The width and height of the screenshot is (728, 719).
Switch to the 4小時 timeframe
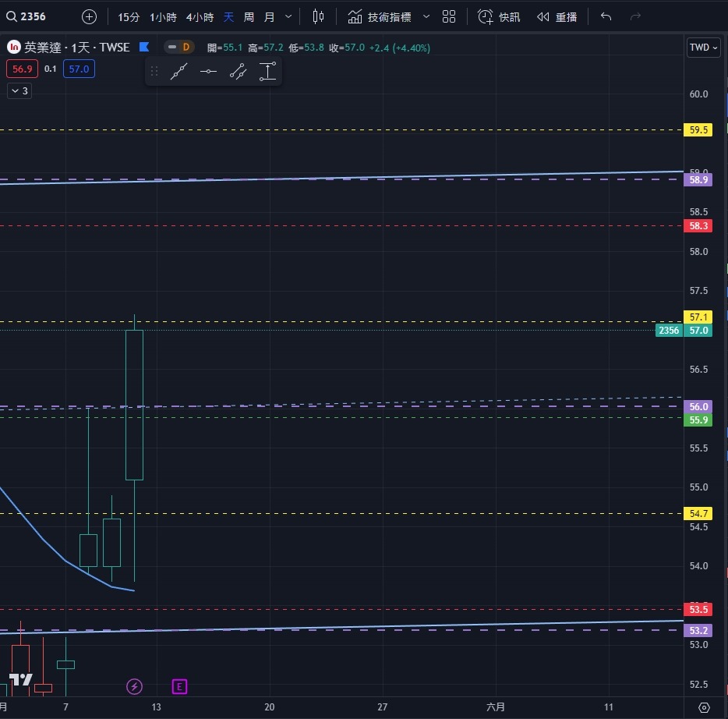coord(200,16)
